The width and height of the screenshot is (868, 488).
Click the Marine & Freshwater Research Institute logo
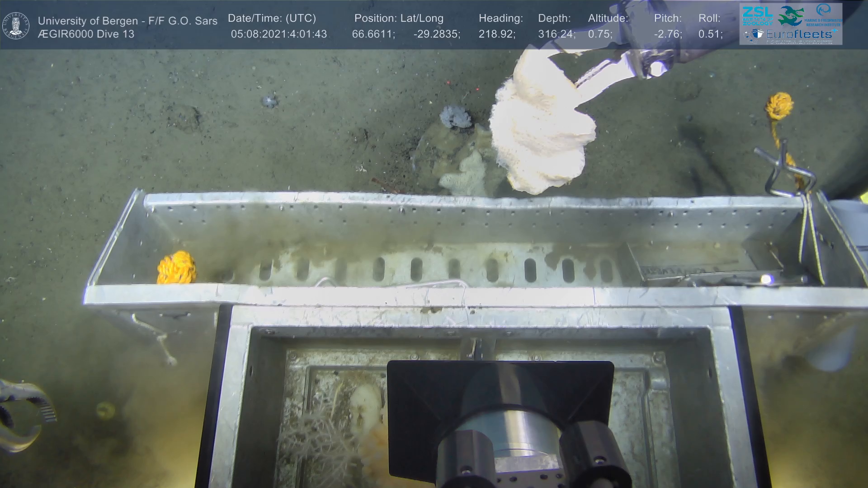[824, 15]
